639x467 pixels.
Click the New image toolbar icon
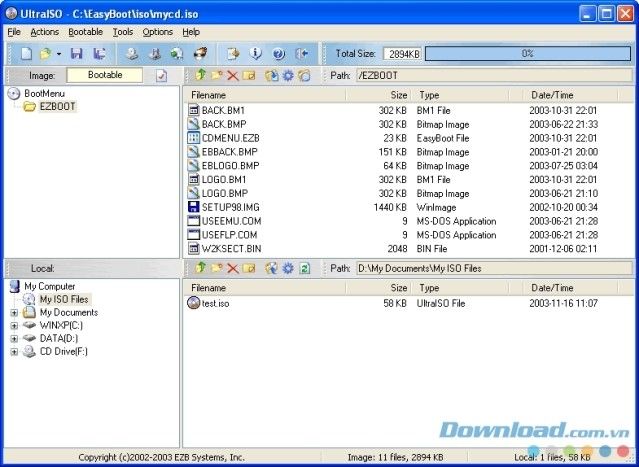click(x=26, y=53)
